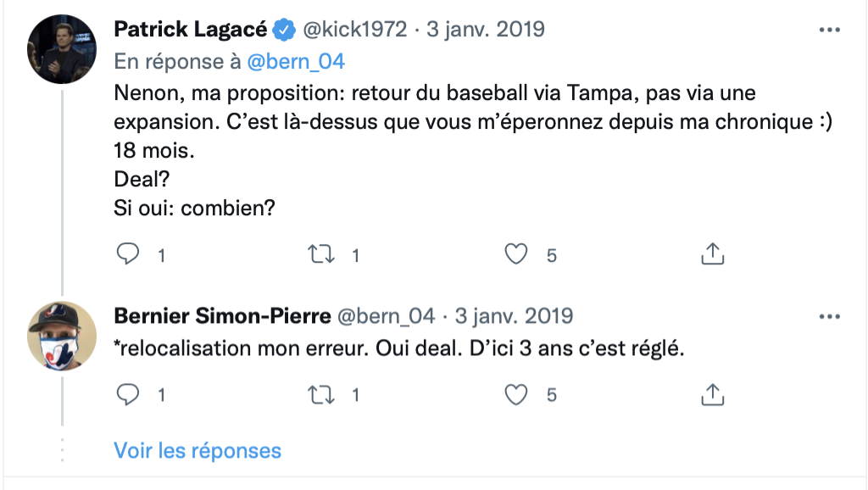Like Patrick Lagacé's tweet
This screenshot has width=868, height=490.
click(516, 253)
